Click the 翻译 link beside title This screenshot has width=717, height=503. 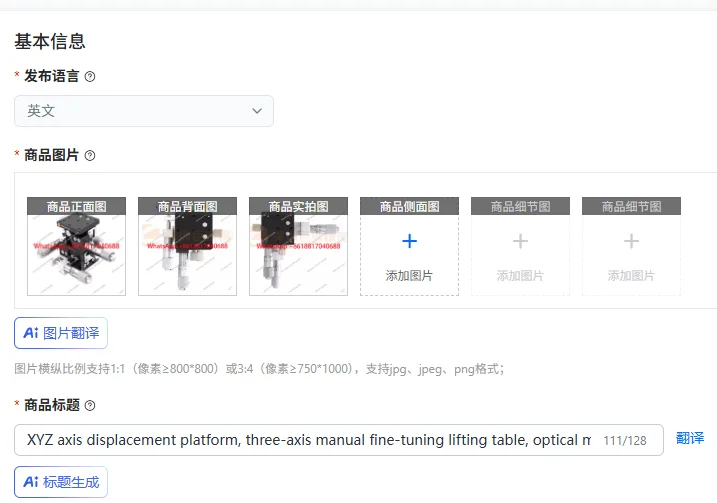pos(690,438)
